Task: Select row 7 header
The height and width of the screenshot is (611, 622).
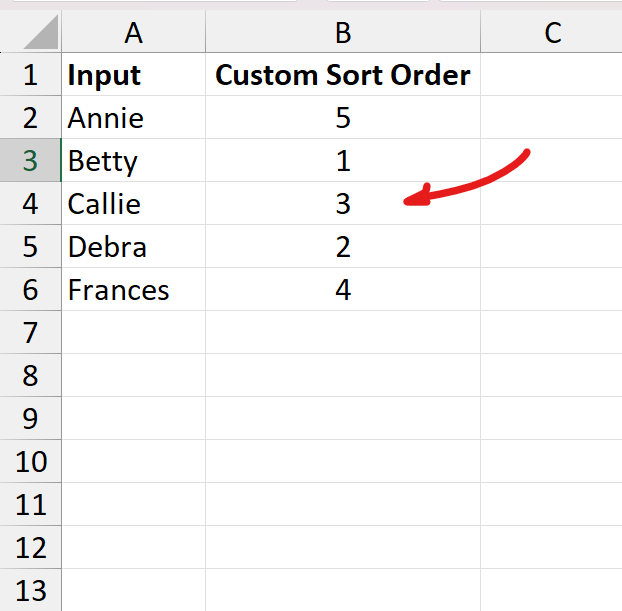Action: [x=30, y=333]
